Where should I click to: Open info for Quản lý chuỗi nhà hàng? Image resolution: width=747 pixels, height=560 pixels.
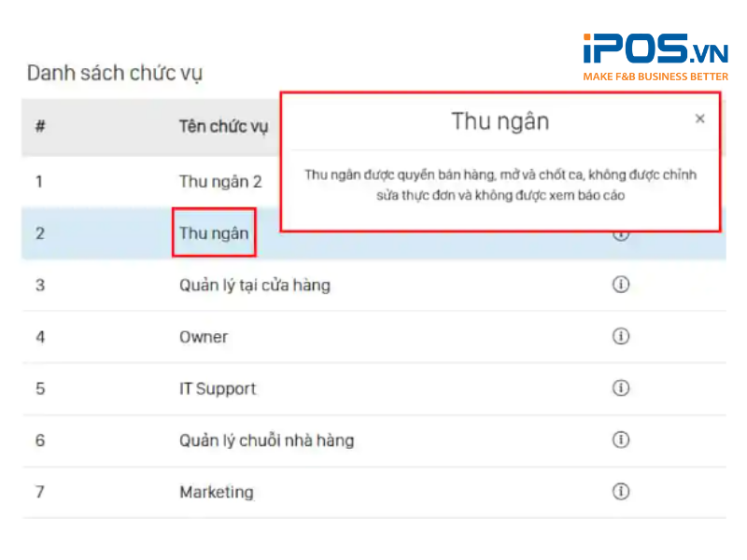[x=621, y=440]
